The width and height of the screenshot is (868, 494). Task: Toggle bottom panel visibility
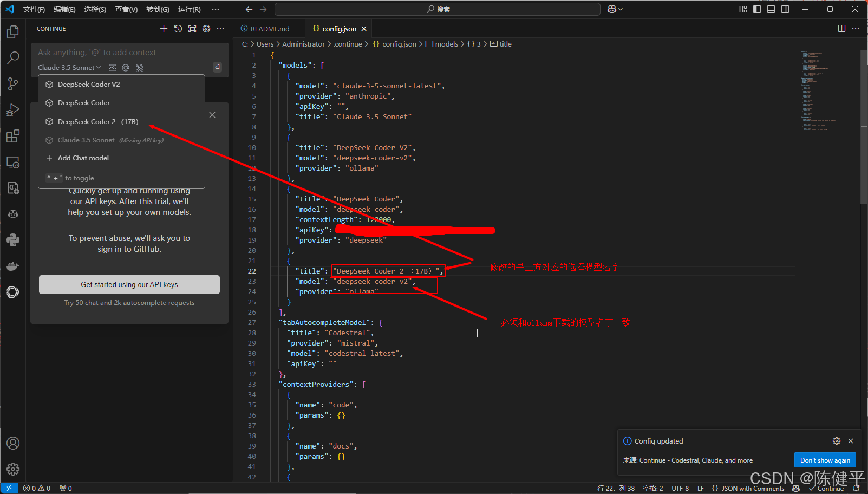(x=771, y=9)
